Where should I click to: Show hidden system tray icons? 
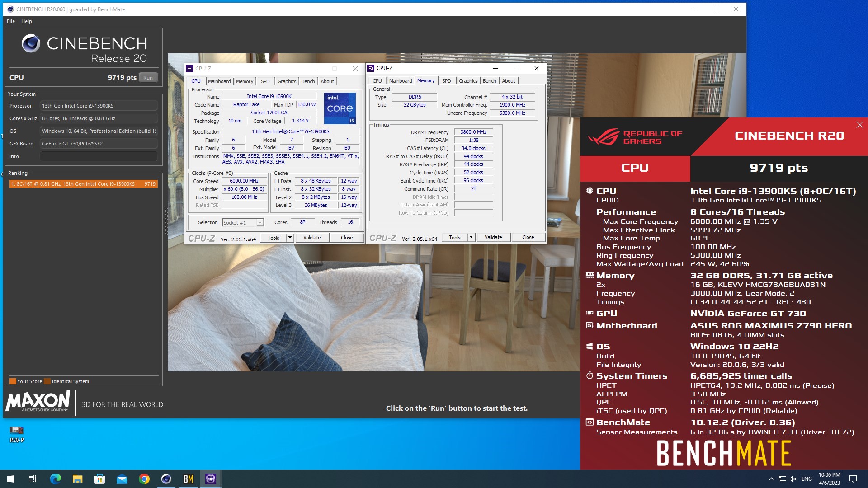pos(771,479)
